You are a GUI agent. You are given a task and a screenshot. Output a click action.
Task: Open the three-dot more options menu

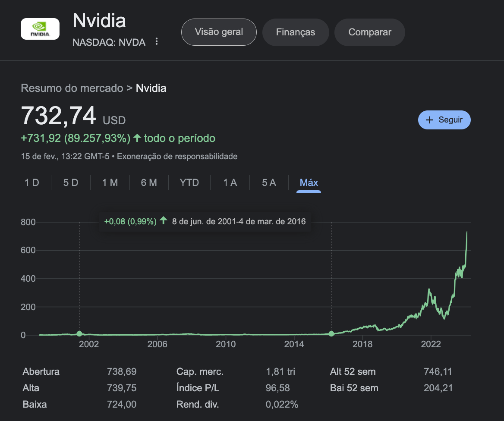(x=157, y=41)
